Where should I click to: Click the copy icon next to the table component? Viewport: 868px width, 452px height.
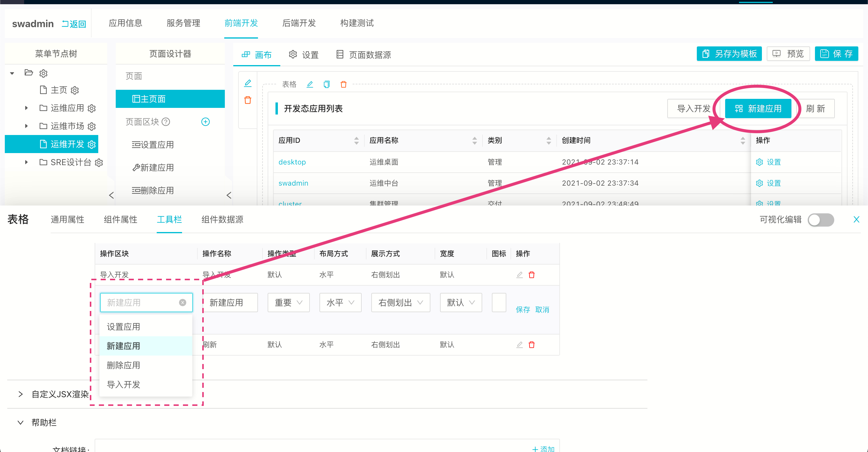(x=326, y=84)
